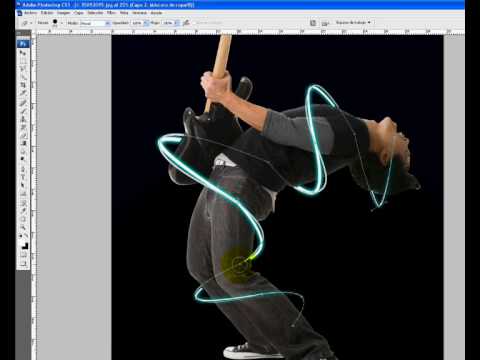
Task: Open the Archivo menu
Action: click(31, 13)
